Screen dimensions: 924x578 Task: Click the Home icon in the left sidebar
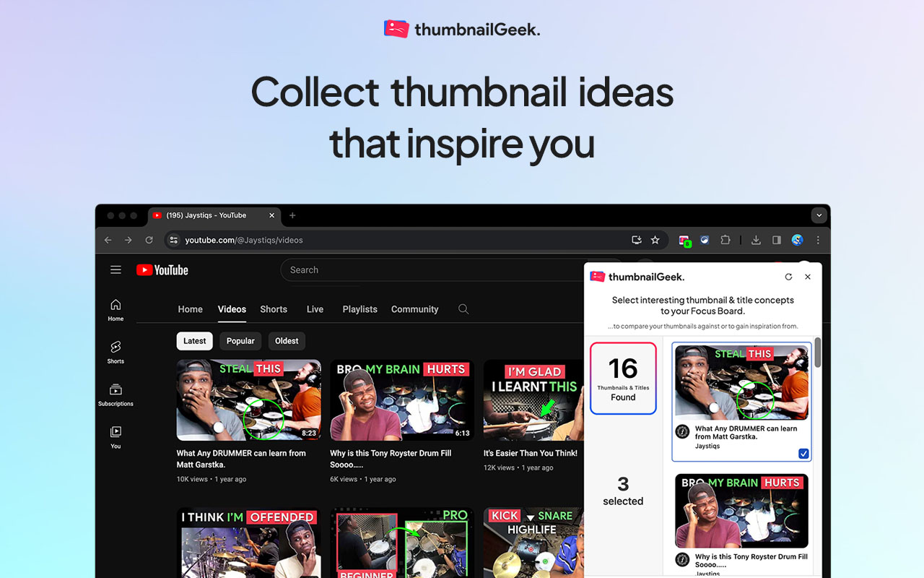point(115,305)
